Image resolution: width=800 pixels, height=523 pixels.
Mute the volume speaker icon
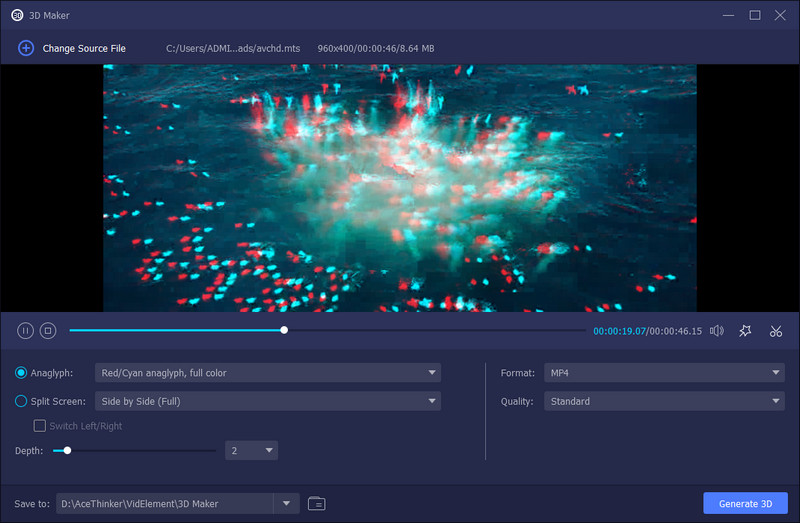point(716,331)
